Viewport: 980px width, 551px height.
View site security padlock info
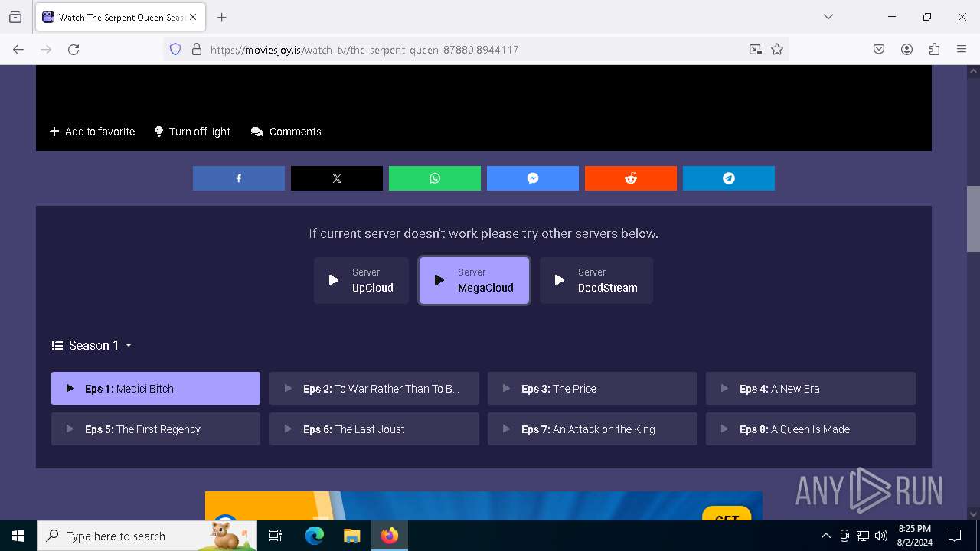(x=197, y=49)
